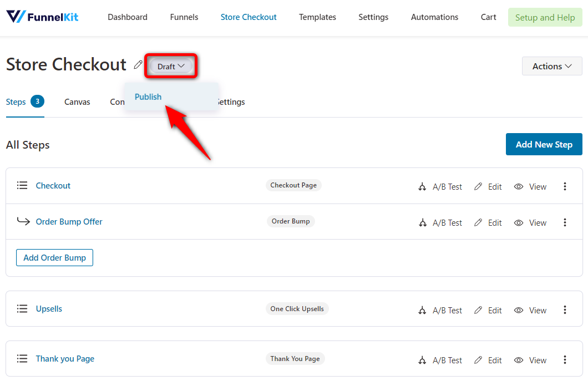Click the edit pencil icon in Thank you Page row
This screenshot has width=588, height=381.
click(478, 360)
